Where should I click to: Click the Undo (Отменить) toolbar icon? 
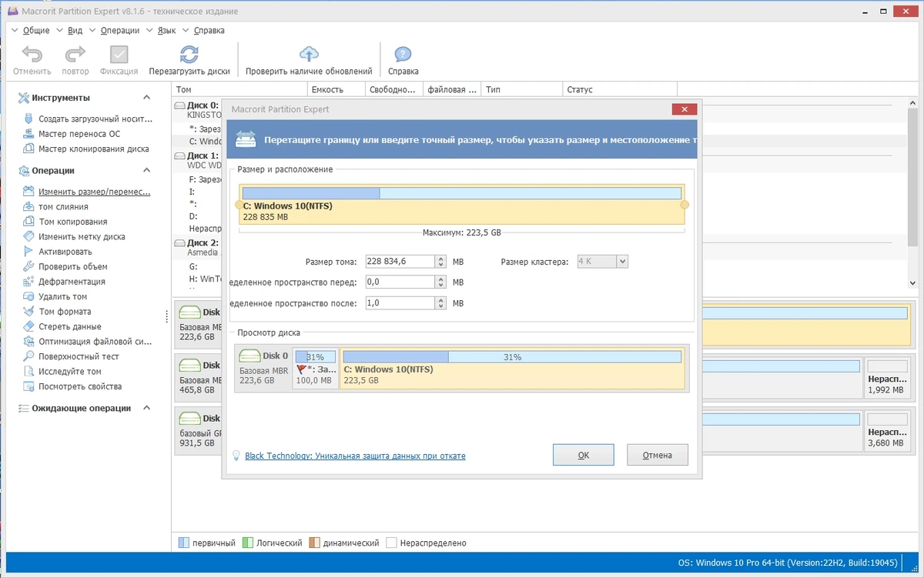(32, 55)
